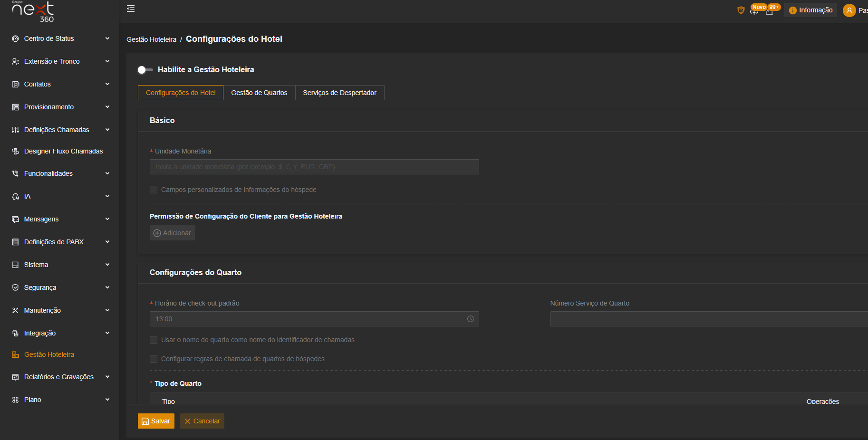
Task: Click the Mensagens chat icon
Action: coord(15,219)
